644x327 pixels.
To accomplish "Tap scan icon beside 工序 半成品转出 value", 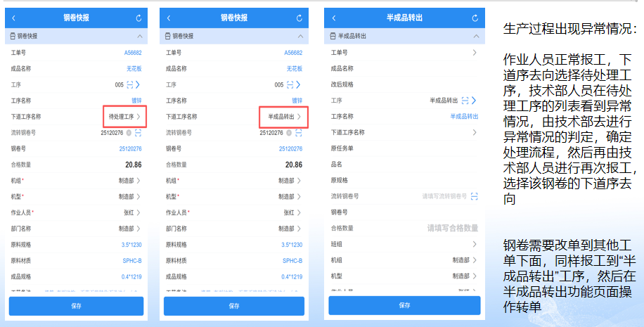I will point(465,101).
